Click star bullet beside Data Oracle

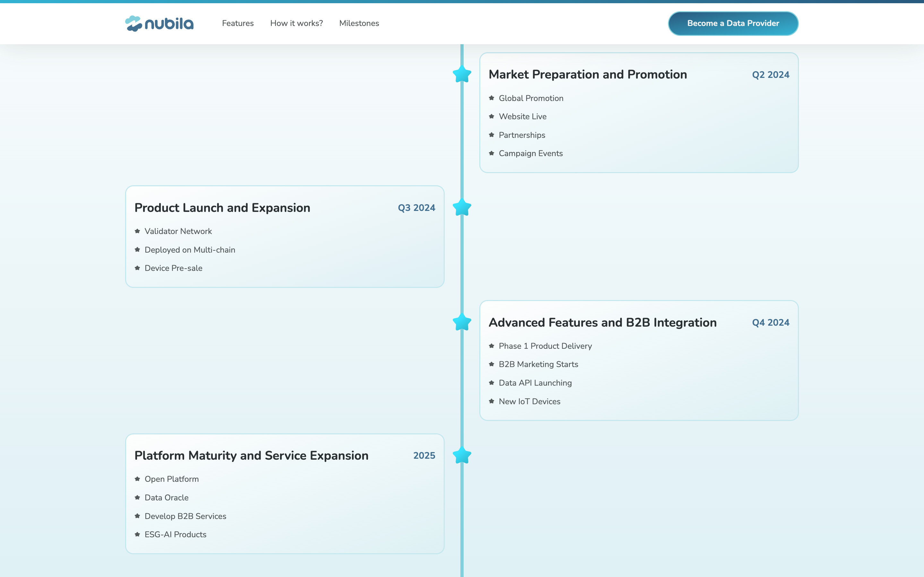(137, 498)
